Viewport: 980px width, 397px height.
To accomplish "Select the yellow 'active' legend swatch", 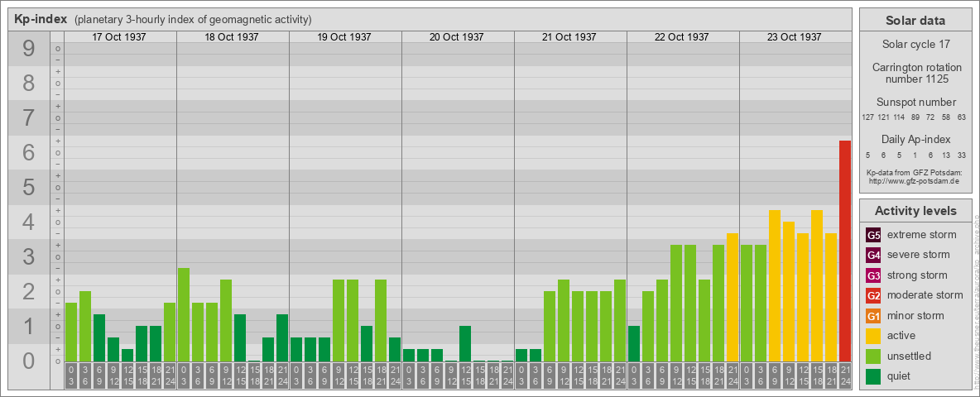I will [873, 336].
